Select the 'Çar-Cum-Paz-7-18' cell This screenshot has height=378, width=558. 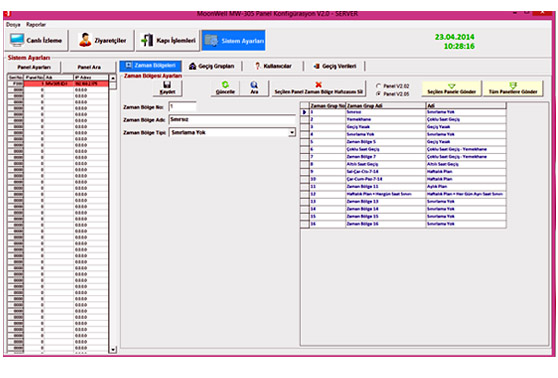(386, 179)
